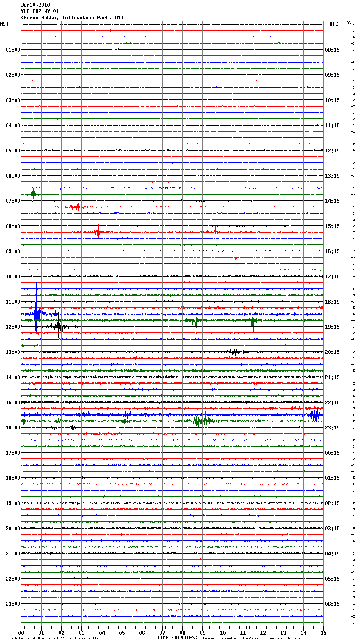Click the green event just before 07:00 MST
This screenshot has height=644, width=357.
coord(34,194)
